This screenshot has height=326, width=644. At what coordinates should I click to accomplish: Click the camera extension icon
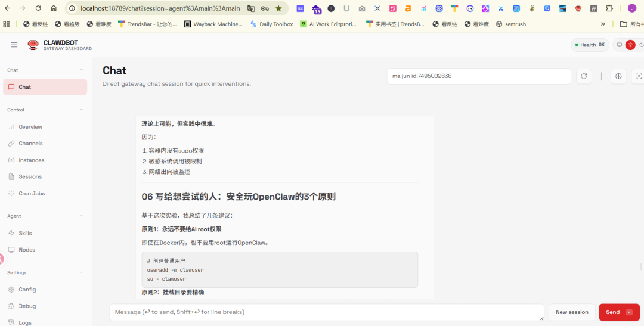362,8
